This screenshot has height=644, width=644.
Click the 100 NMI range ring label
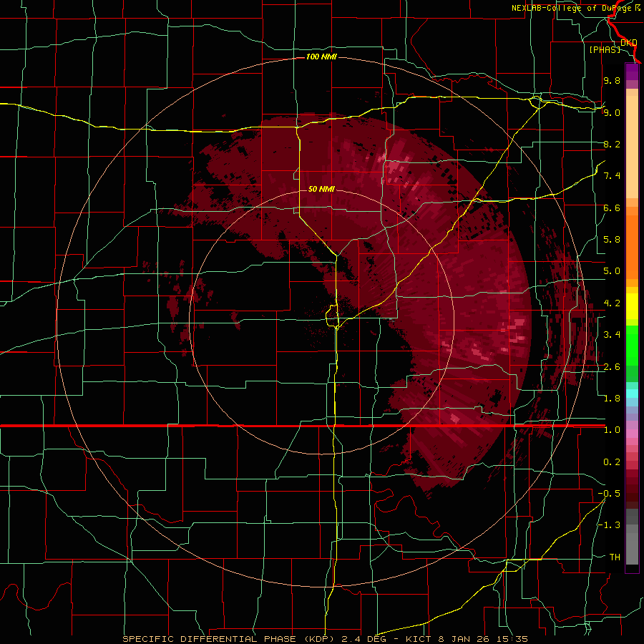point(321,57)
